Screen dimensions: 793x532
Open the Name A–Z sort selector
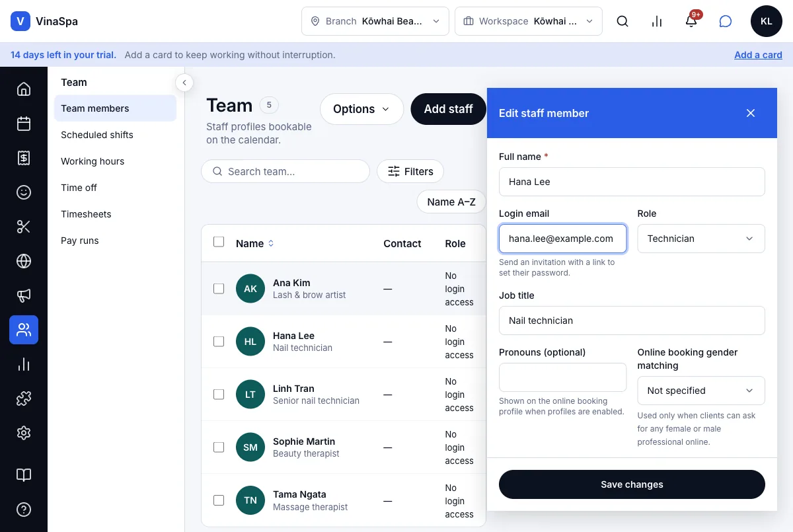click(451, 202)
